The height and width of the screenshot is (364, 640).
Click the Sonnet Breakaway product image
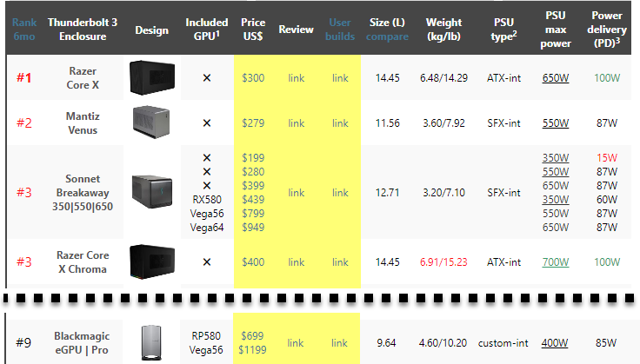click(x=152, y=192)
